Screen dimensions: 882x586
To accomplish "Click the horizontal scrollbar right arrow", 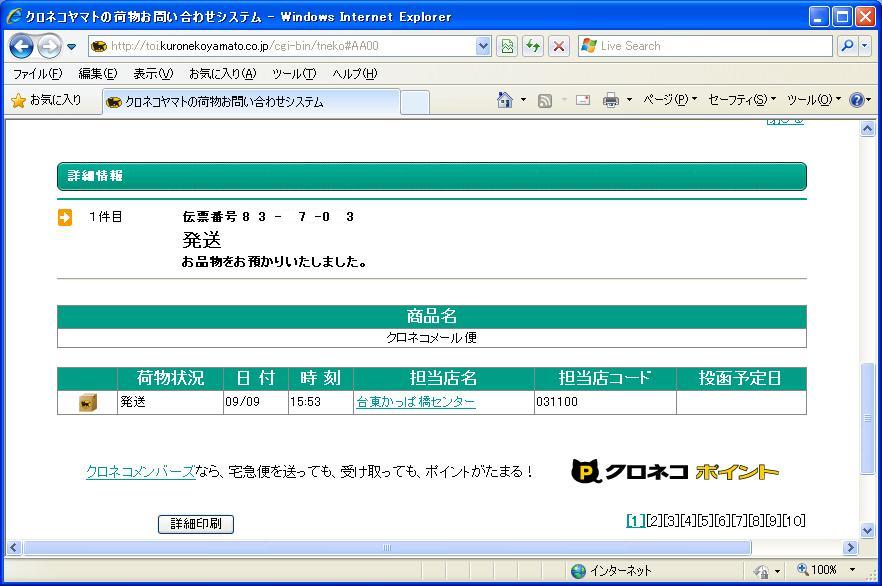I will point(850,547).
